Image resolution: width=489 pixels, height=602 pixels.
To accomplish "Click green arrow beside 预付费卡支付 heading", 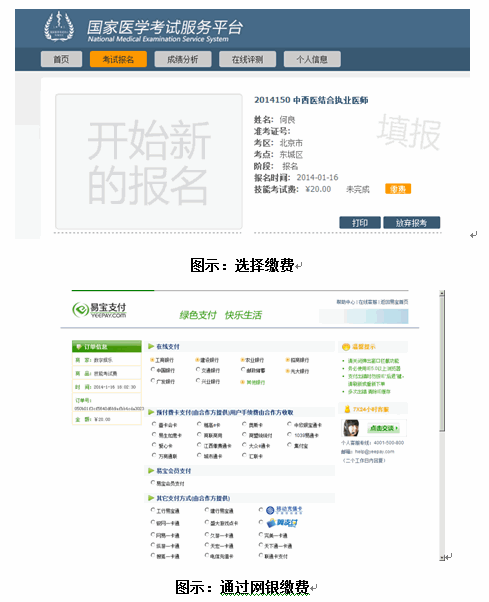I will pyautogui.click(x=151, y=412).
